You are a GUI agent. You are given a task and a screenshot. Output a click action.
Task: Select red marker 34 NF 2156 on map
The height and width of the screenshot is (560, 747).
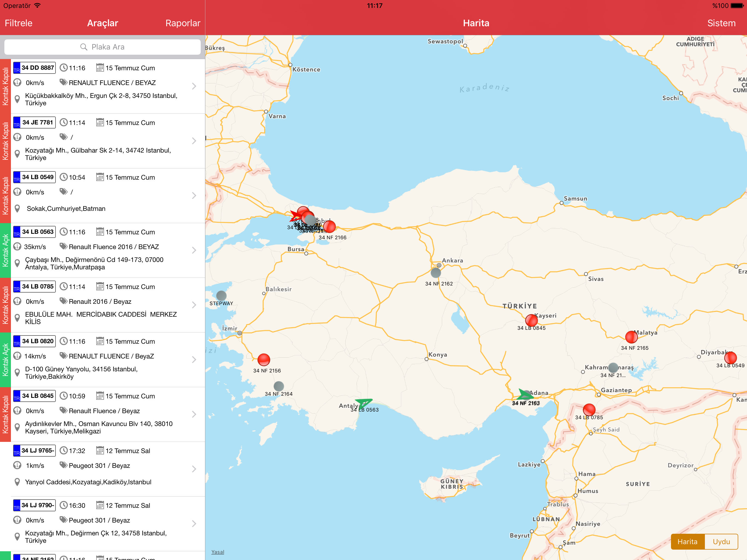[x=264, y=360]
